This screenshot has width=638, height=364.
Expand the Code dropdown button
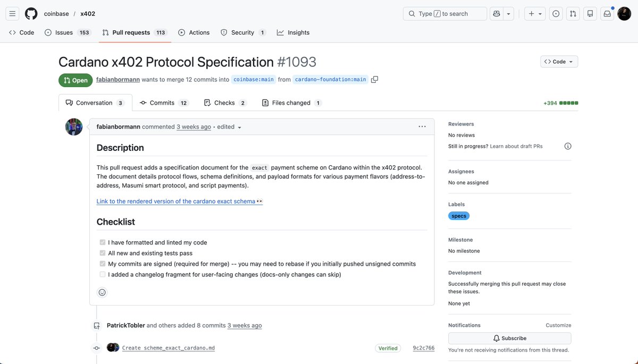559,62
